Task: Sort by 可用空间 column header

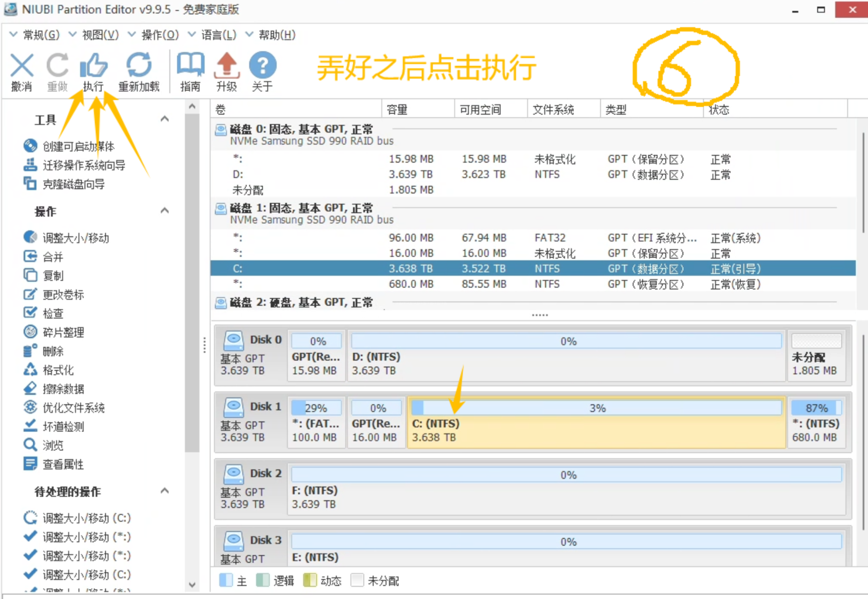Action: coord(491,109)
